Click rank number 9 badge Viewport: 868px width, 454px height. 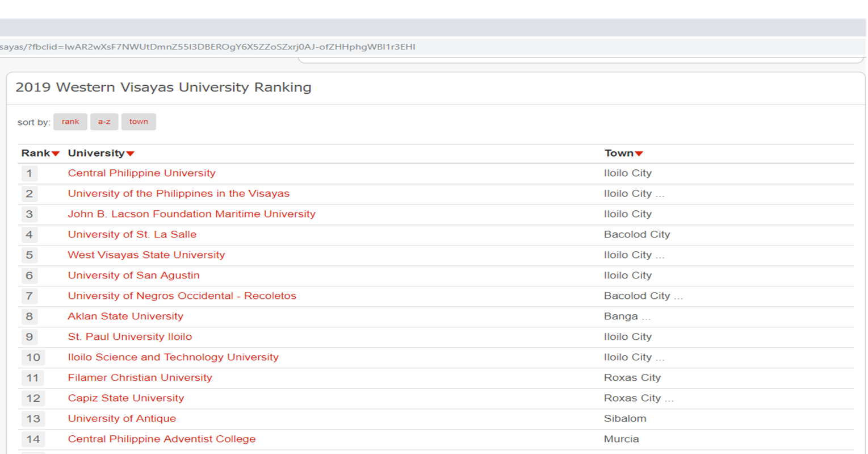tap(30, 337)
